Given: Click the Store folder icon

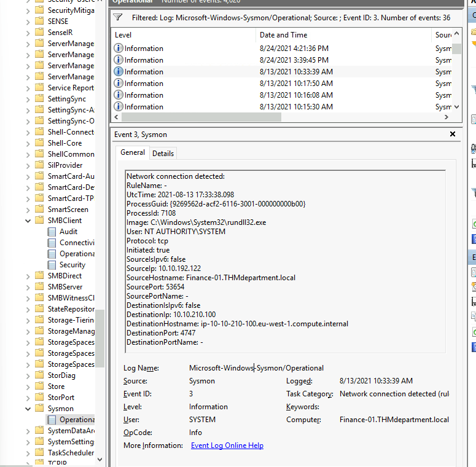Looking at the screenshot, I should pos(39,386).
